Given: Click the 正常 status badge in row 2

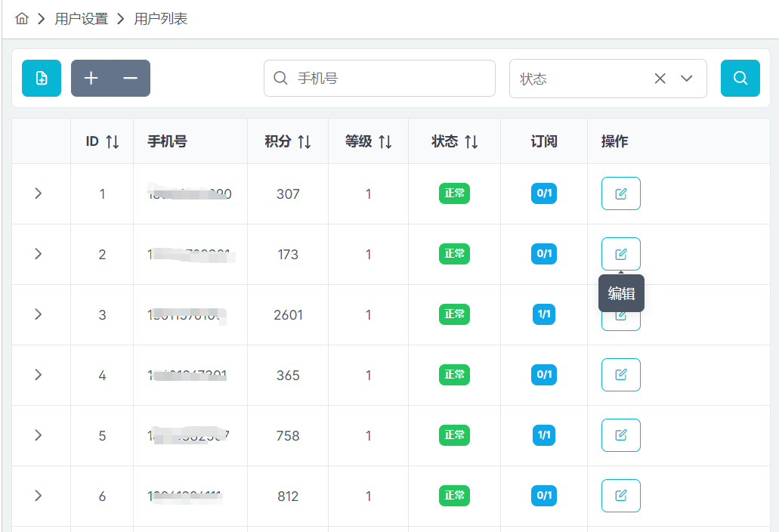Looking at the screenshot, I should point(454,254).
